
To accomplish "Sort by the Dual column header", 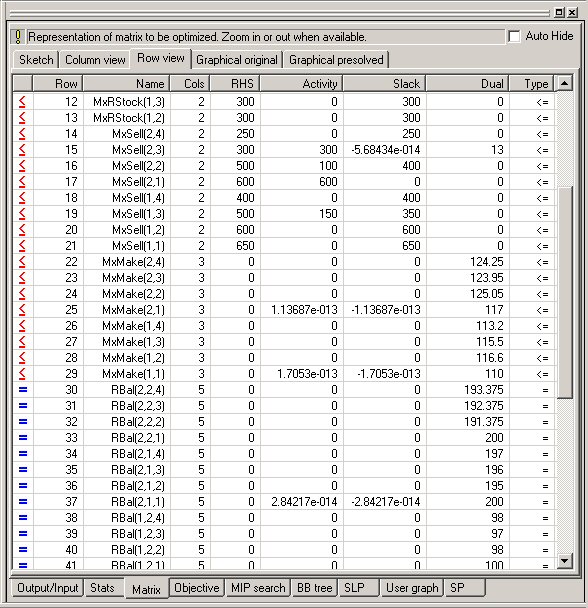I will [467, 83].
